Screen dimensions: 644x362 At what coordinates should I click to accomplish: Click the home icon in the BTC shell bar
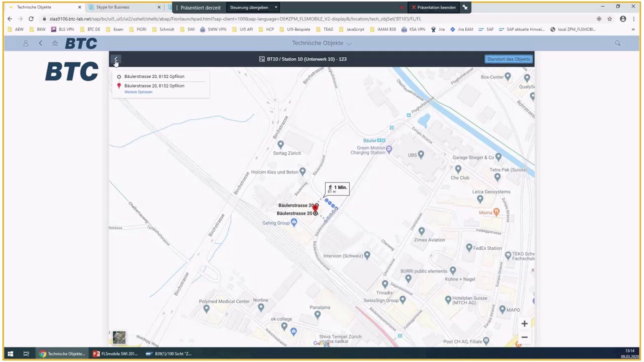pyautogui.click(x=55, y=43)
